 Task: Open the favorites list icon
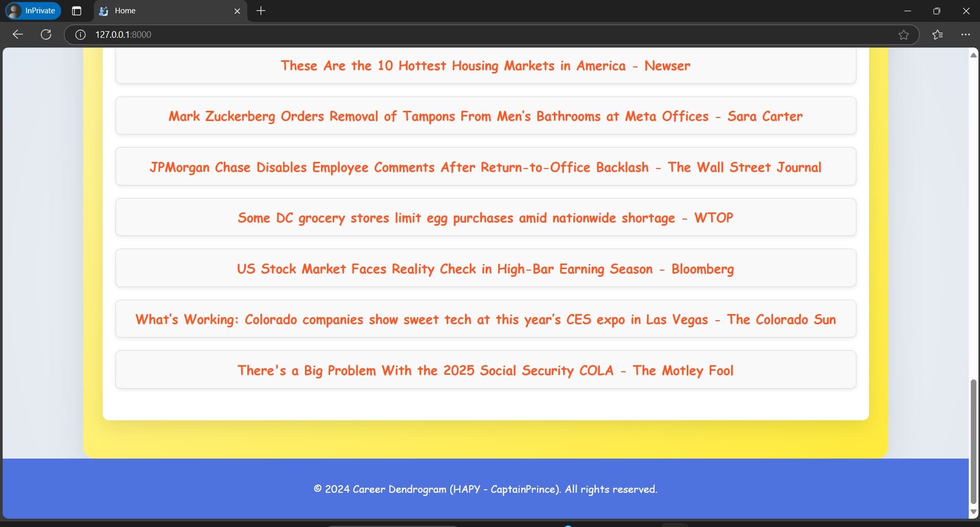pyautogui.click(x=937, y=35)
